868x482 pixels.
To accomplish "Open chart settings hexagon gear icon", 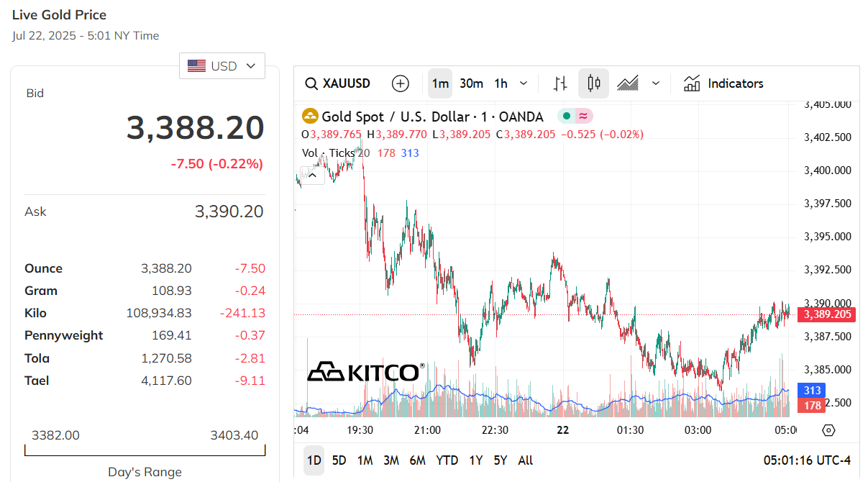I will [x=828, y=430].
